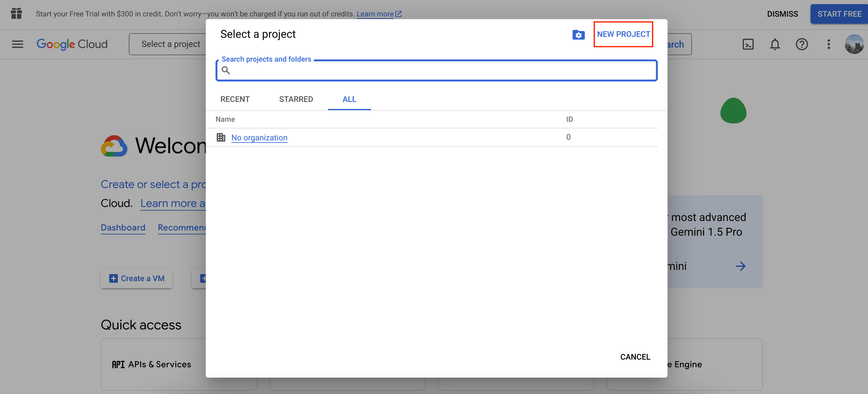
Task: Switch to the STARRED tab
Action: [x=296, y=99]
